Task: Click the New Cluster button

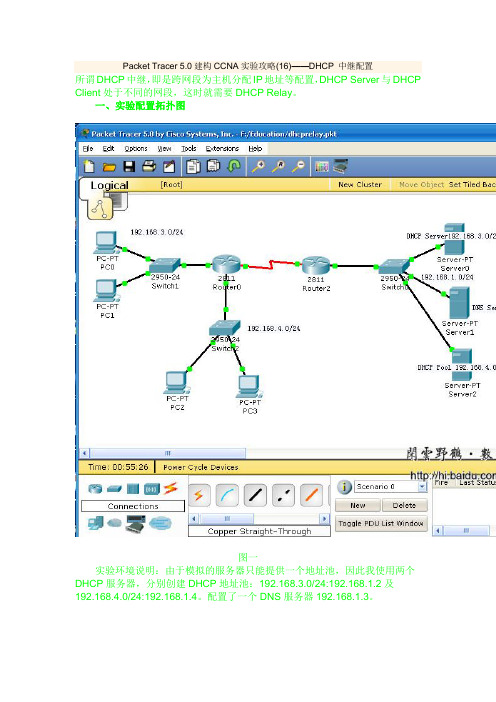Action: click(x=360, y=184)
